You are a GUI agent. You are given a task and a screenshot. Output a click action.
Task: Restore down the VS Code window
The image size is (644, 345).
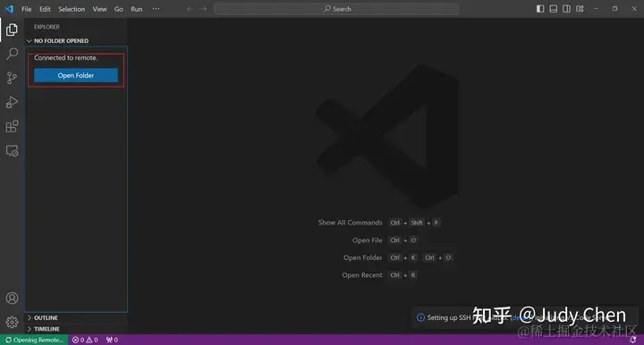coord(614,9)
